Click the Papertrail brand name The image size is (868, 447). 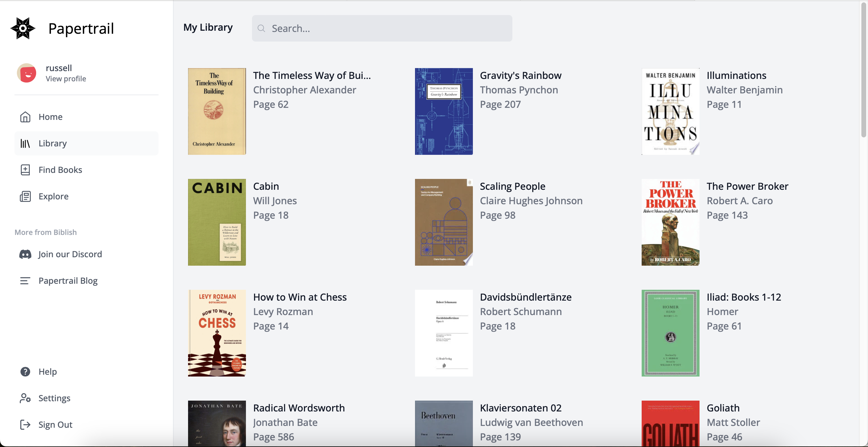coord(81,28)
